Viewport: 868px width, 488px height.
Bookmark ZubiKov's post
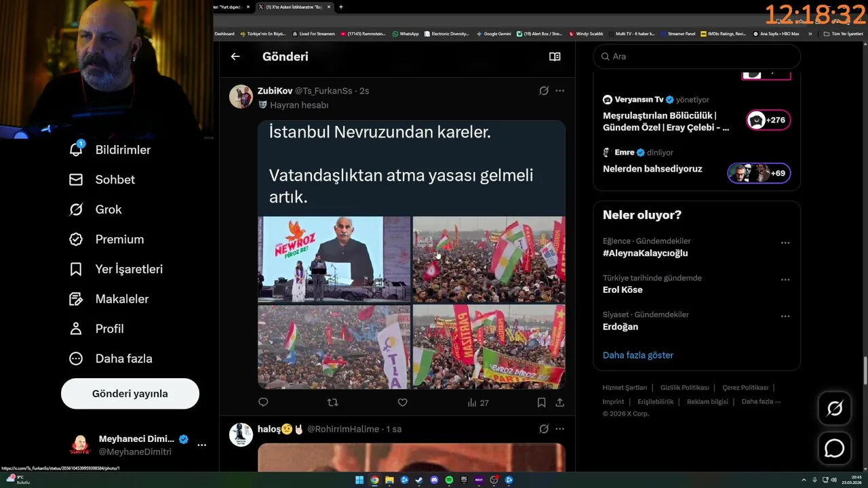pyautogui.click(x=541, y=403)
